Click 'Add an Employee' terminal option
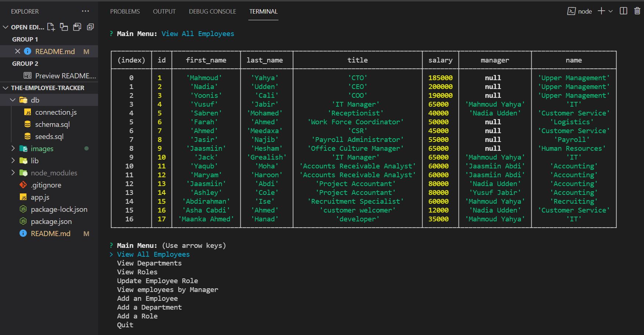This screenshot has height=335, width=644. click(x=147, y=298)
